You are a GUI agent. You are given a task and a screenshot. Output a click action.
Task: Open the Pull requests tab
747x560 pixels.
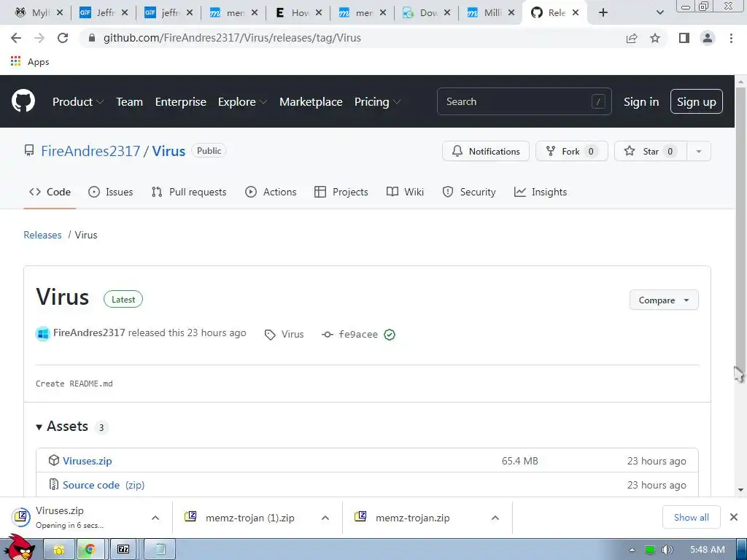[x=189, y=192]
